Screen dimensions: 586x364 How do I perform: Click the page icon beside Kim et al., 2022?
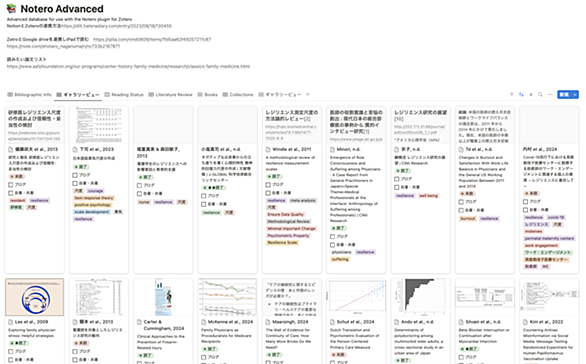(525, 322)
